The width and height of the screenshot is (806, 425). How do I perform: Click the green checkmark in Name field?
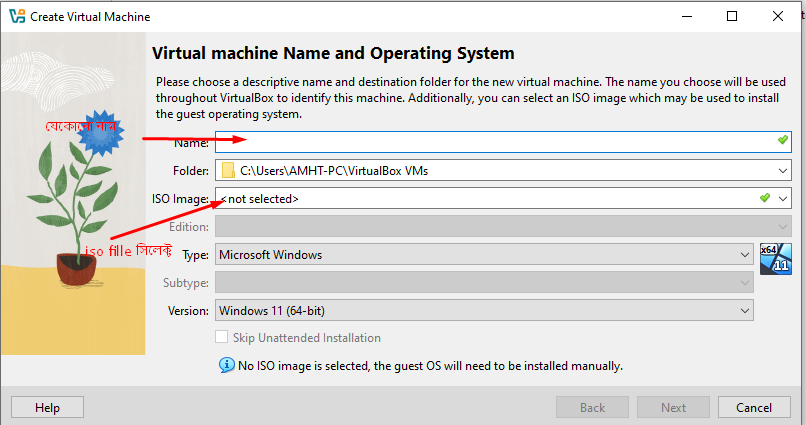click(x=783, y=142)
